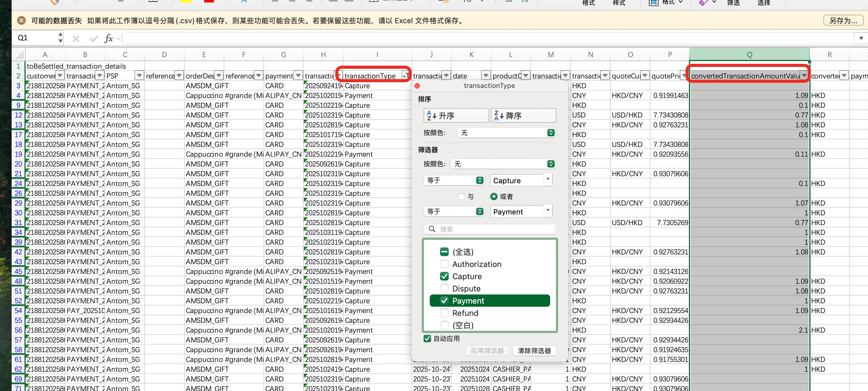Select the Refund option in filter list

point(465,313)
